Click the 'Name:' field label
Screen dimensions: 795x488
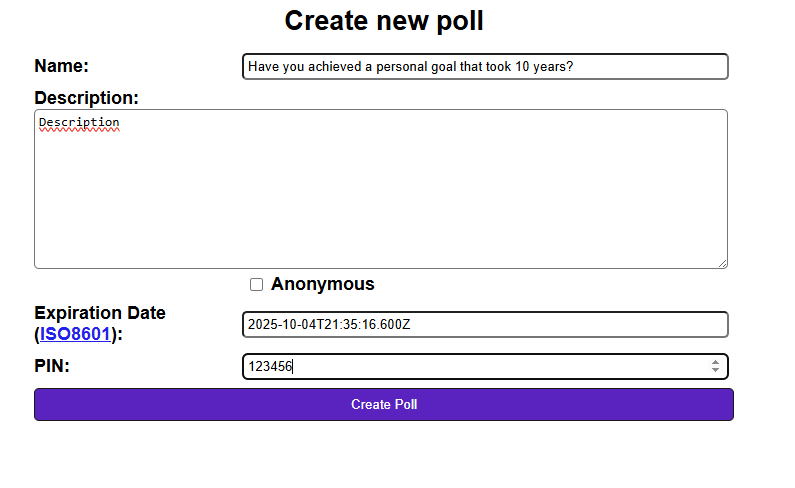[62, 66]
